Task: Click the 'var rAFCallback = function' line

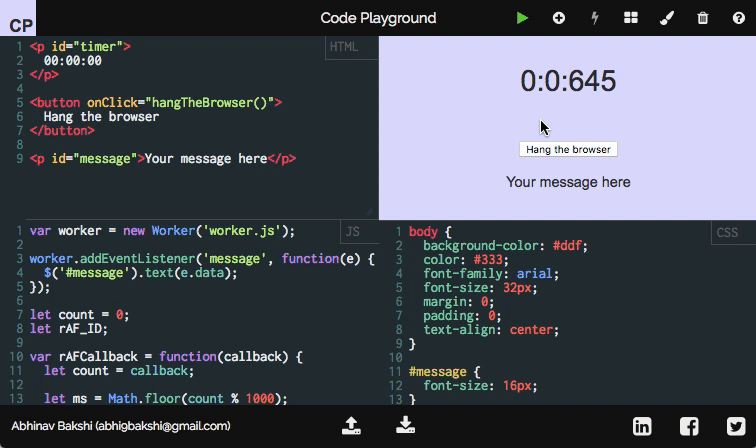Action: pyautogui.click(x=166, y=357)
